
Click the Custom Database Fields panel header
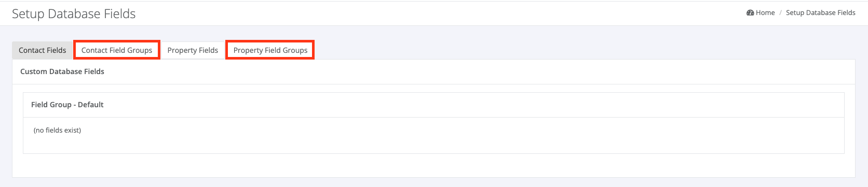tap(62, 71)
